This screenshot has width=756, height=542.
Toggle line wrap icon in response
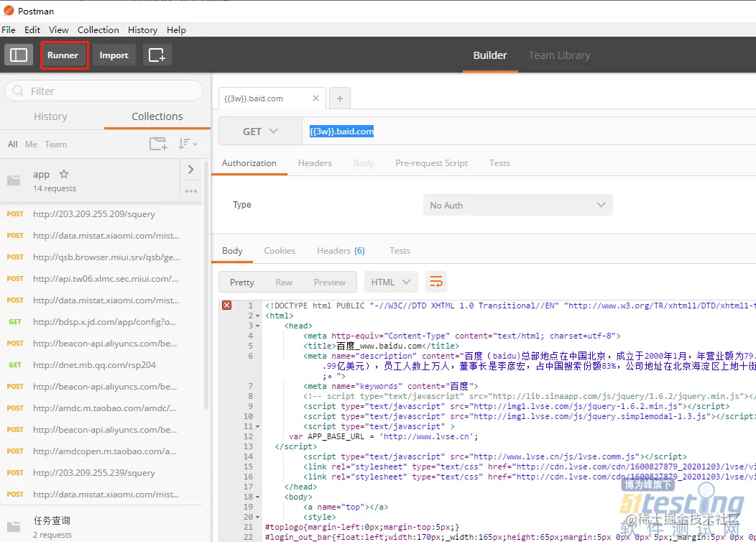point(436,282)
